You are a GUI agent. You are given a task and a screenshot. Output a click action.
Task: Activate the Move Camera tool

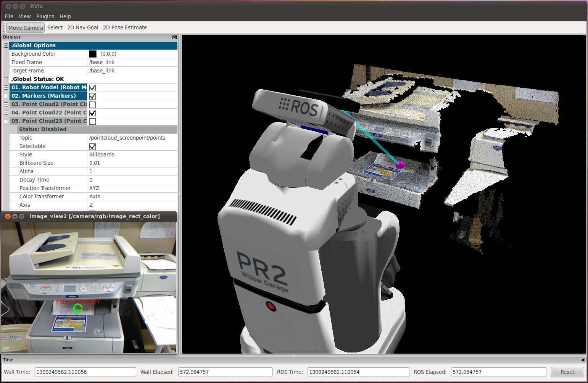click(26, 27)
